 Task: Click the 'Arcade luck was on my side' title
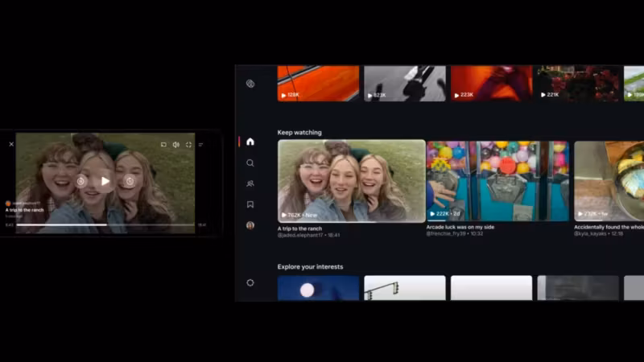[460, 227]
